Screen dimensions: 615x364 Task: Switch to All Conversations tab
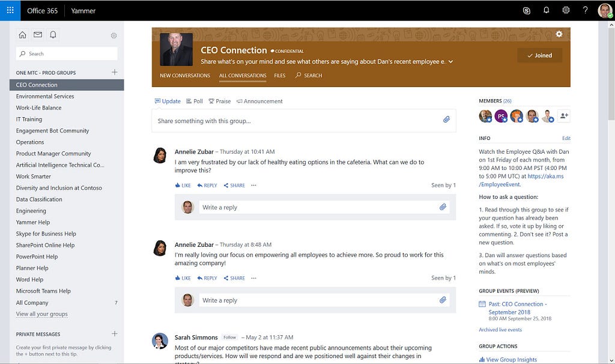point(243,76)
